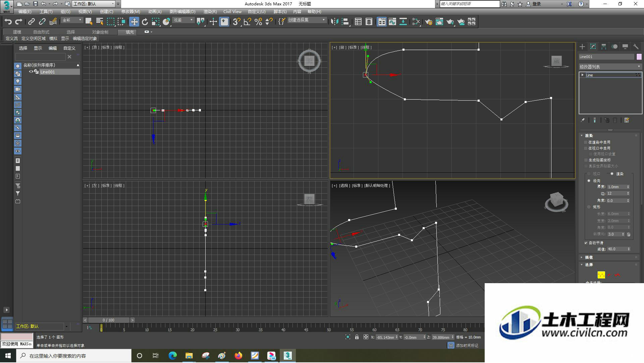This screenshot has width=644, height=363.
Task: Switch to Hierarchy command panel tab
Action: point(604,47)
